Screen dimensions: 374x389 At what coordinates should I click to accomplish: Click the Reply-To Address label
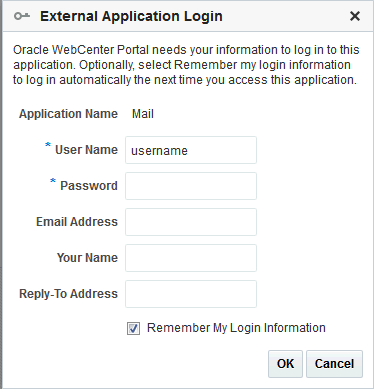68,294
